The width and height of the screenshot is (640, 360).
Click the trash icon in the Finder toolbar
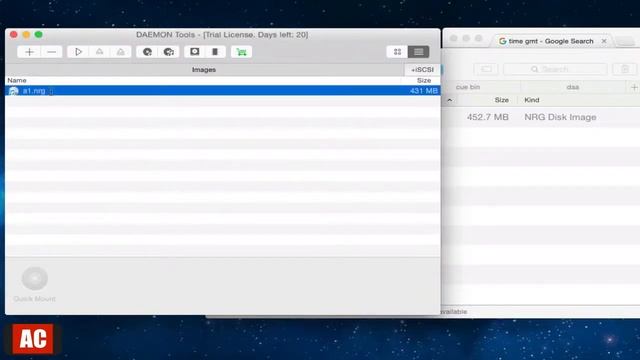(625, 69)
